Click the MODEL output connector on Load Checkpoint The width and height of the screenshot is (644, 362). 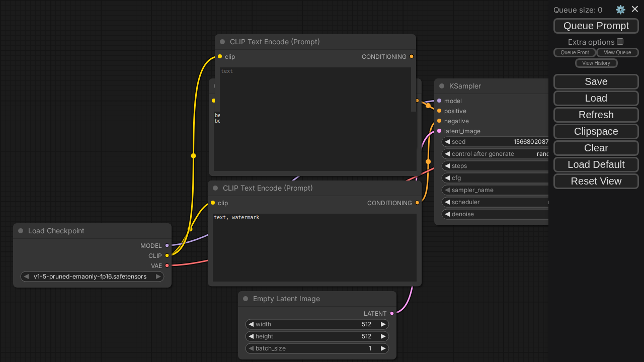[x=167, y=245]
